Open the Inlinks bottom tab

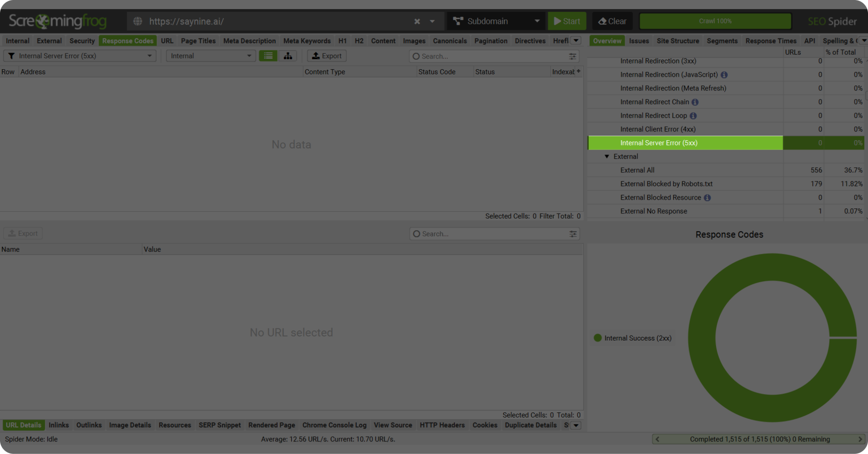click(x=59, y=425)
